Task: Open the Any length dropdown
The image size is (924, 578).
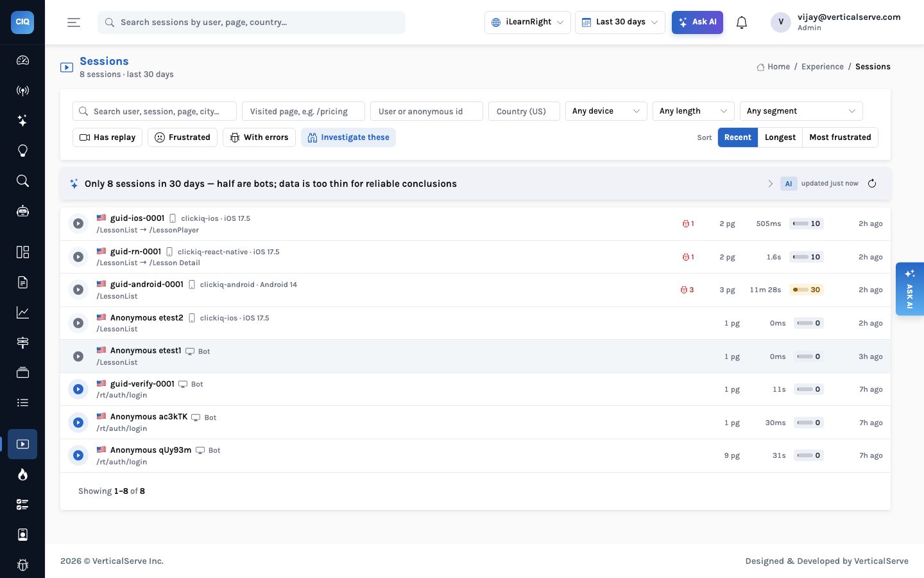Action: (x=694, y=111)
